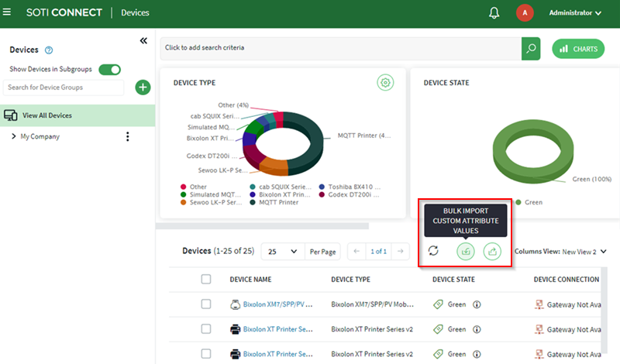Click the green Device State donut
Viewport: 620px width, 364px height.
(x=533, y=151)
